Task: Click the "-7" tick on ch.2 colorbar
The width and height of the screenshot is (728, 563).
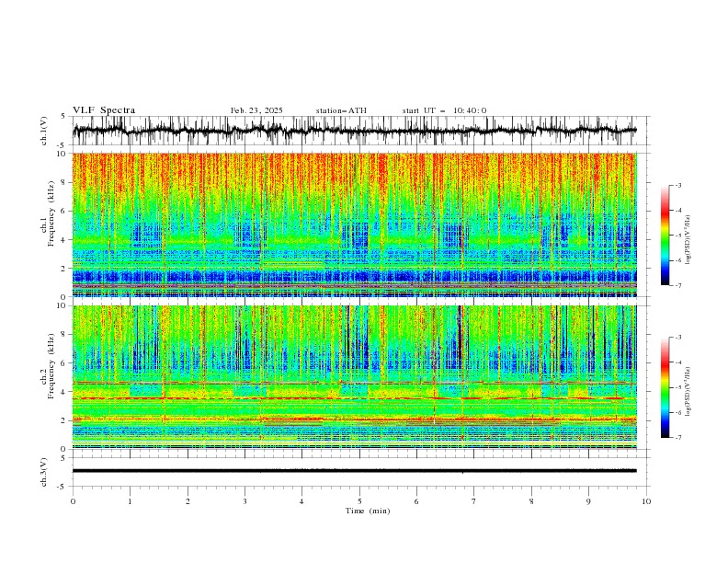Action: tap(678, 438)
